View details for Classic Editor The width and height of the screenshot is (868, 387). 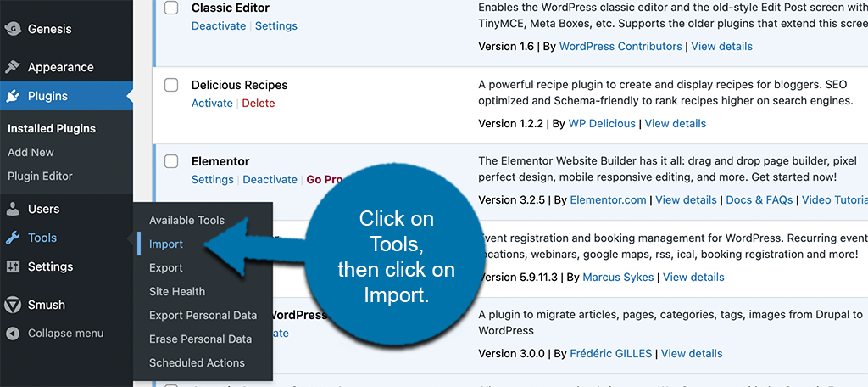(x=722, y=47)
